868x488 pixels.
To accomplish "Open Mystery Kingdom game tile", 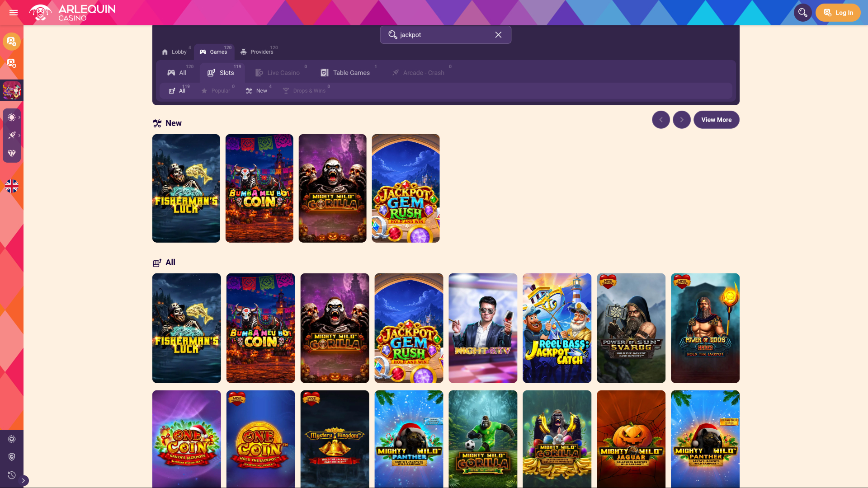I will point(335,439).
